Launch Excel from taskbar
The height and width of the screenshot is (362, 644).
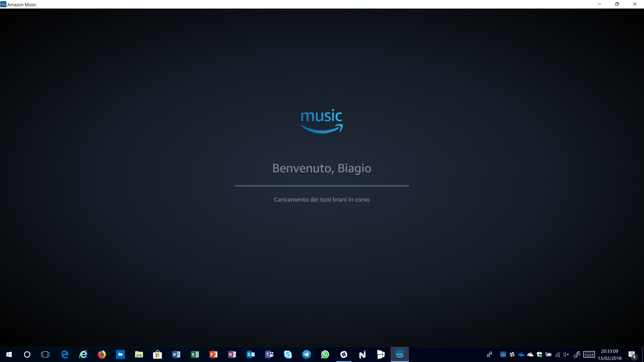pos(195,354)
